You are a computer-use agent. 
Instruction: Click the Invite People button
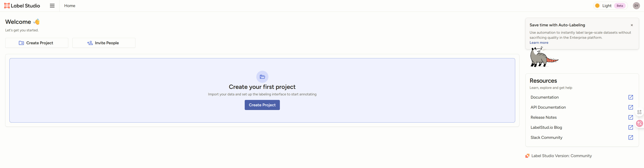pos(104,43)
